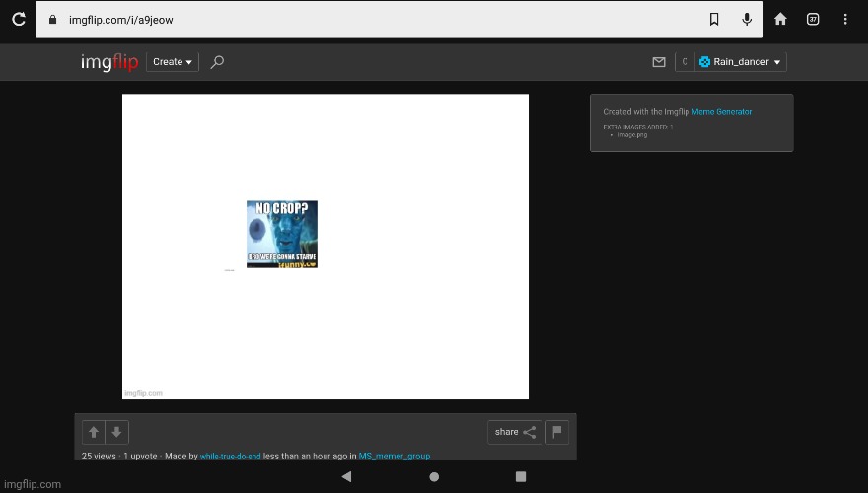This screenshot has height=493, width=868.
Task: Bookmark this page in the address bar
Action: point(714,19)
